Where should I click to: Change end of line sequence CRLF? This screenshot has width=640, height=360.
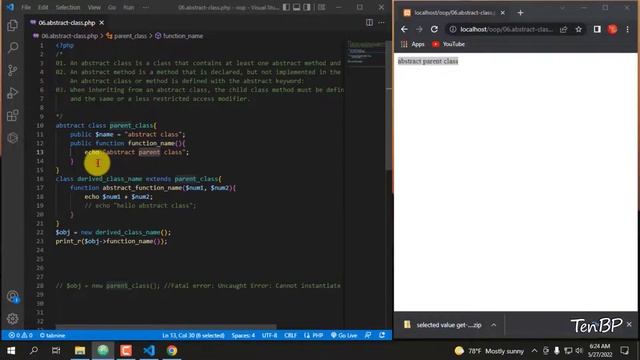click(290, 335)
